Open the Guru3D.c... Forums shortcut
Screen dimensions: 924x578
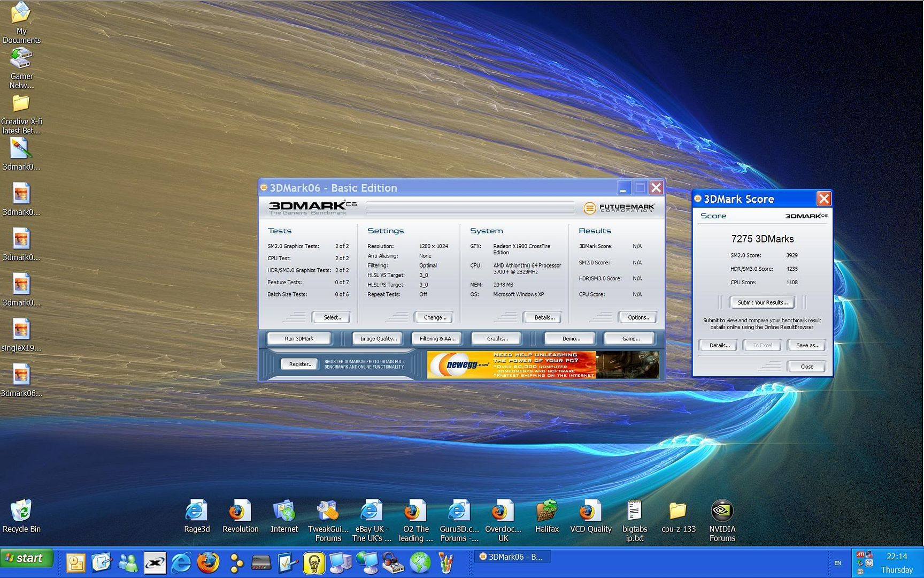(459, 521)
